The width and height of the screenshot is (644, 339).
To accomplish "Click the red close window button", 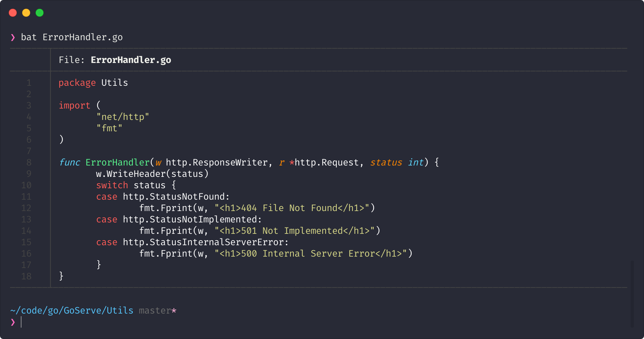I will 13,13.
